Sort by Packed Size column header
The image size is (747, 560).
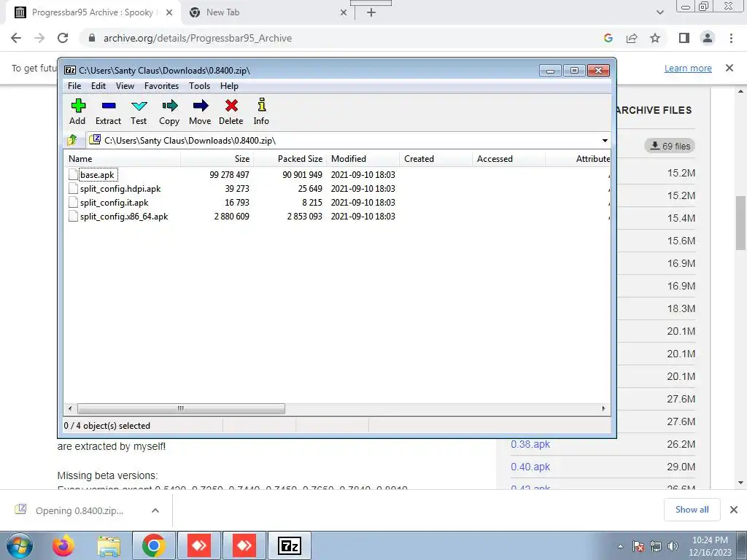[x=290, y=158]
